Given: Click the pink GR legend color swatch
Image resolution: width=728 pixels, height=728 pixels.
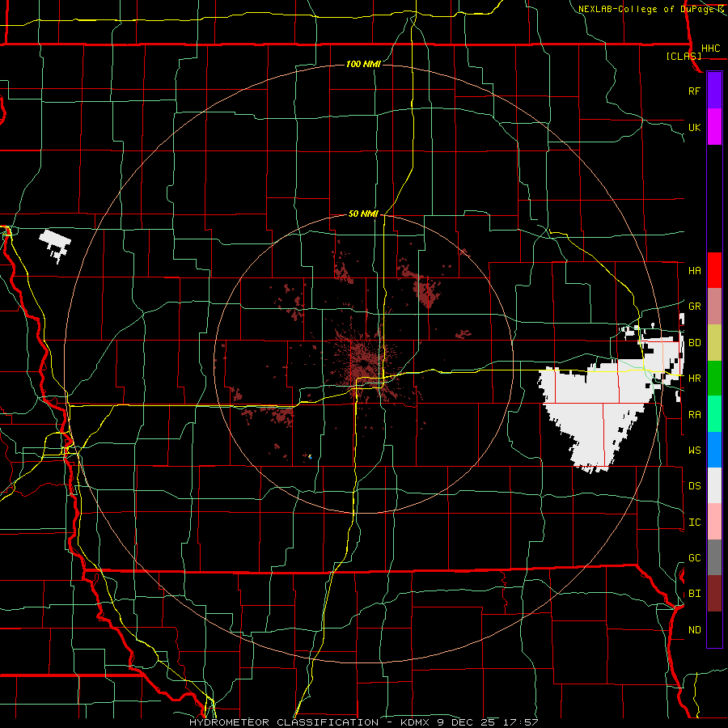Looking at the screenshot, I should pyautogui.click(x=714, y=307).
